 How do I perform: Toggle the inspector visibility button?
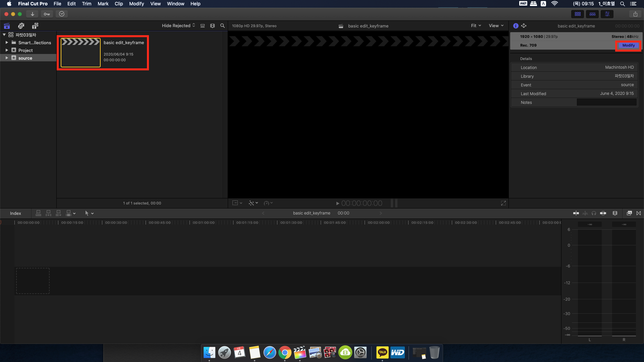(607, 14)
